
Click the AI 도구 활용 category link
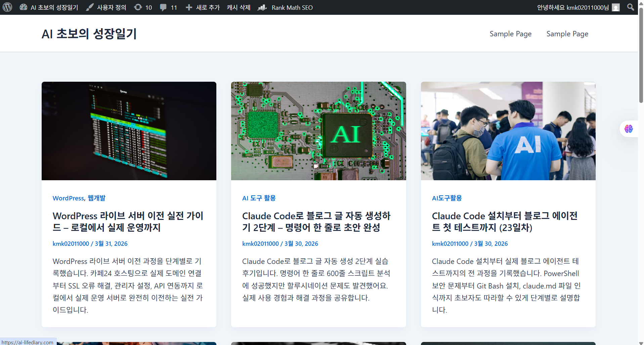[259, 198]
